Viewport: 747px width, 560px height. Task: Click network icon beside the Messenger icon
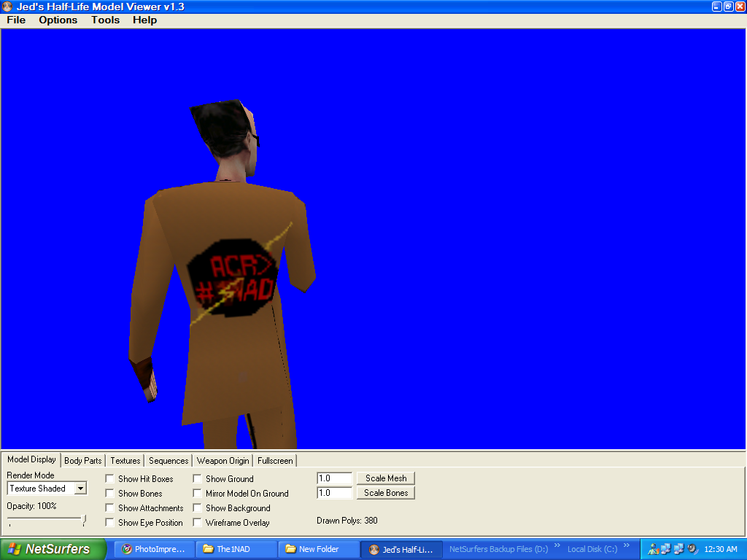point(665,549)
